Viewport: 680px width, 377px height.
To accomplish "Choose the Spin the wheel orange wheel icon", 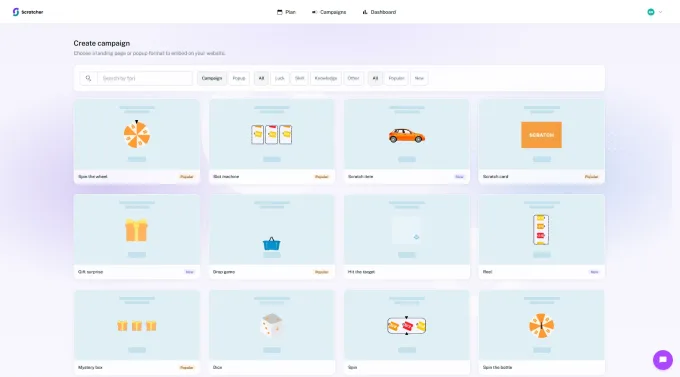I will point(137,134).
